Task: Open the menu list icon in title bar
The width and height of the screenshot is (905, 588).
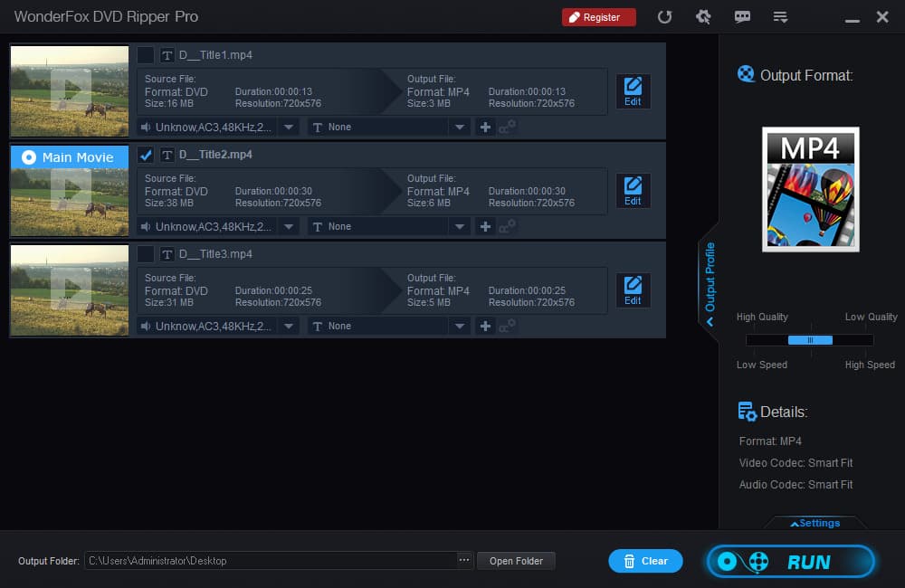Action: [780, 17]
